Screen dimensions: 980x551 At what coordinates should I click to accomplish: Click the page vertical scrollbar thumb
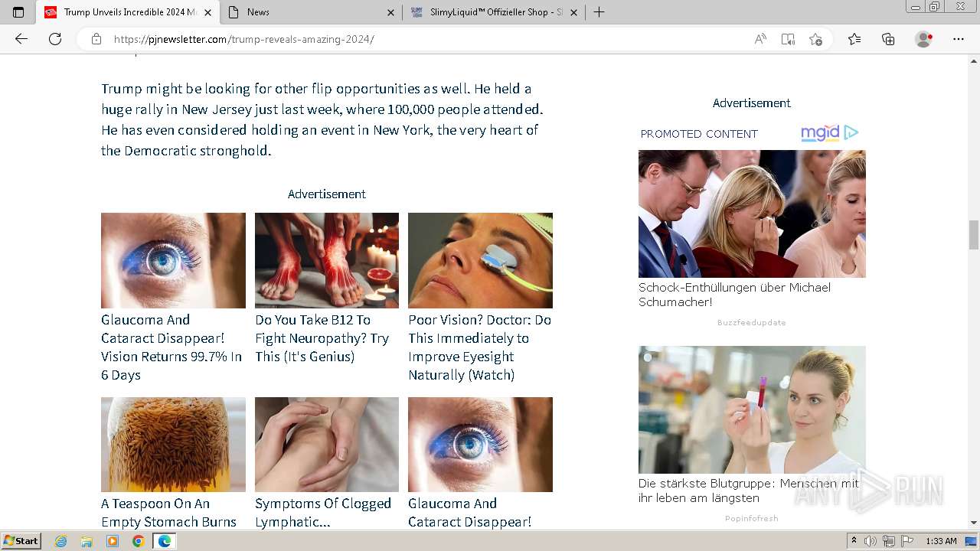[974, 233]
